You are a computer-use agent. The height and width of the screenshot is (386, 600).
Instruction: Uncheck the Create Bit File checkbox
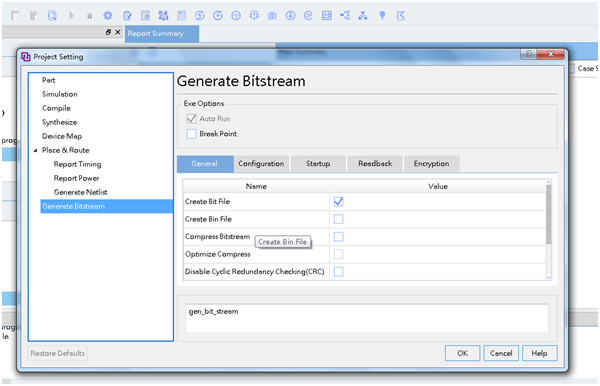[x=338, y=202]
